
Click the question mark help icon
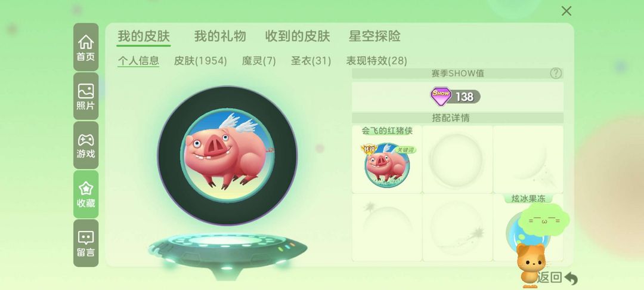(x=556, y=73)
